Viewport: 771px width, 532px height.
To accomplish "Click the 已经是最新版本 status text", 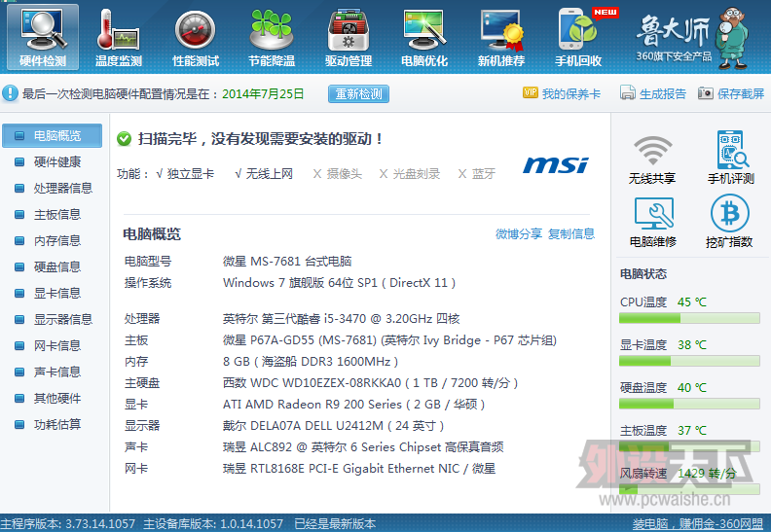I will click(335, 524).
